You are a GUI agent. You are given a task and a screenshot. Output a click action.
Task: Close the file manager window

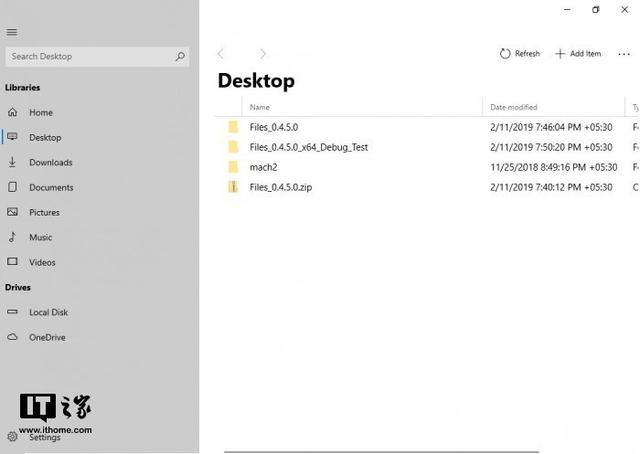624,9
